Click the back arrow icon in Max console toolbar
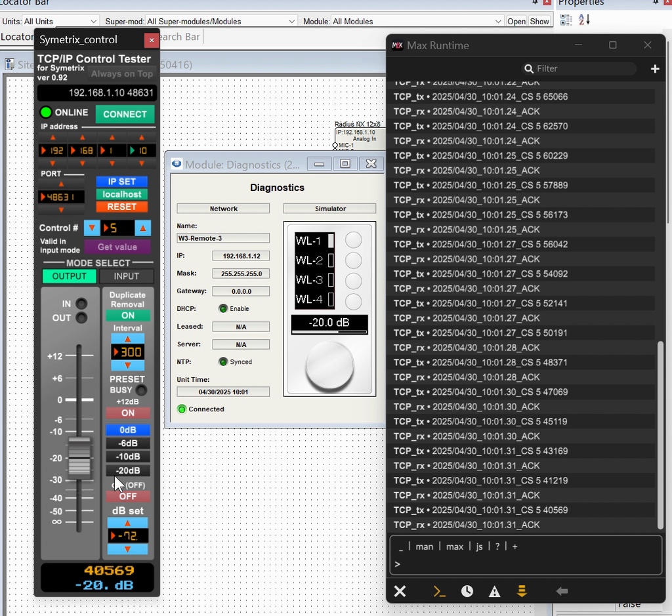The height and width of the screenshot is (616, 672). point(562,591)
